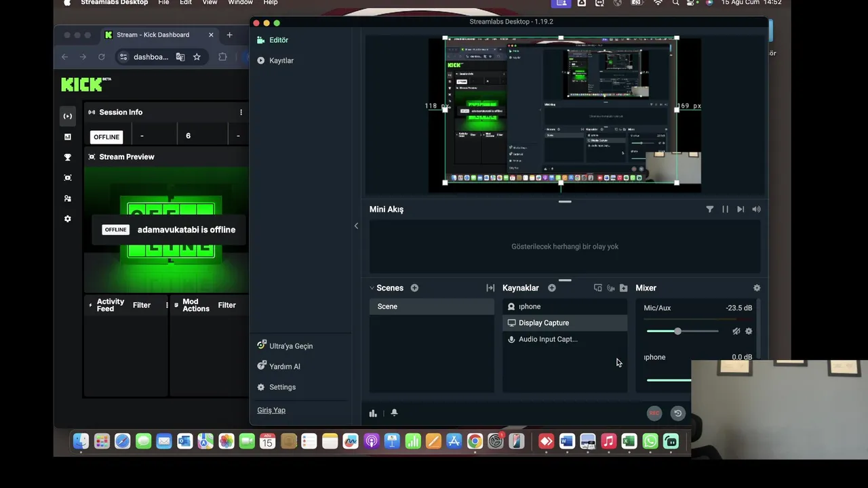Open Mic/Aux source settings gear
This screenshot has height=488, width=868.
[x=749, y=331]
